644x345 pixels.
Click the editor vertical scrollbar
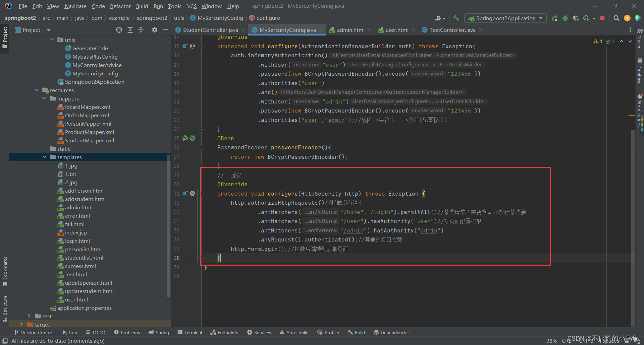click(x=633, y=228)
